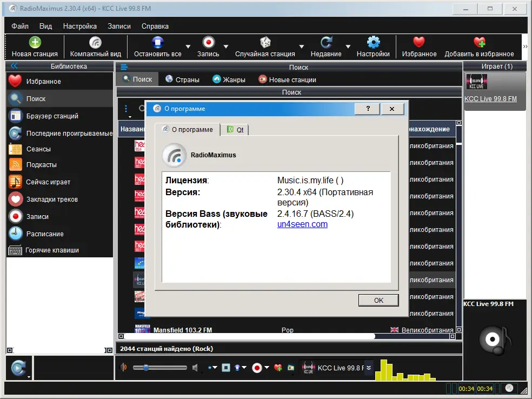
Task: Click the KCC Live thumbnail in Играет panel
Action: point(476,82)
